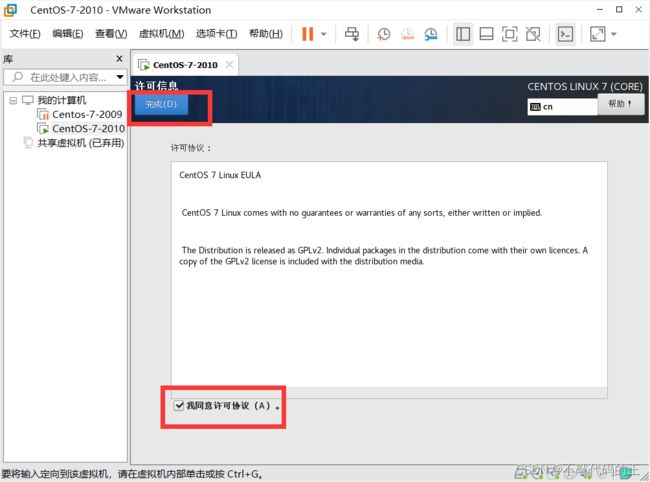Open the 帮助(H) menu
Image resolution: width=650 pixels, height=482 pixels.
tap(266, 34)
